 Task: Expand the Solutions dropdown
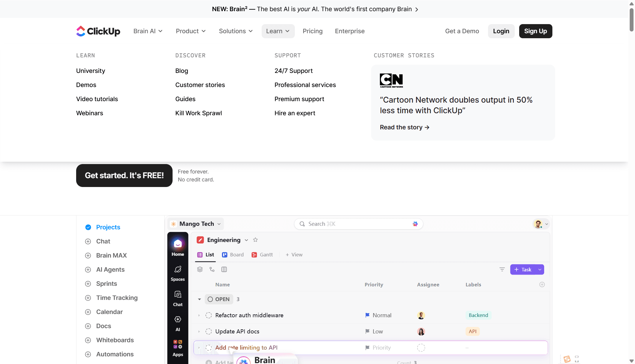[236, 31]
